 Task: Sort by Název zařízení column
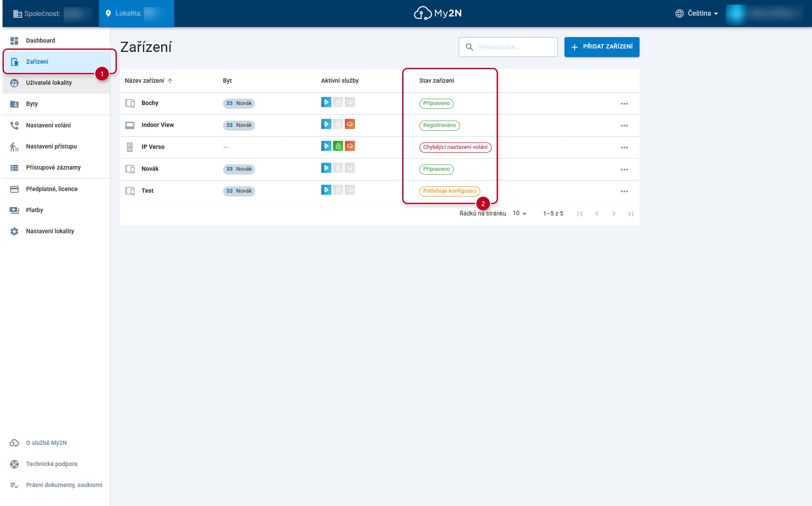(145, 81)
